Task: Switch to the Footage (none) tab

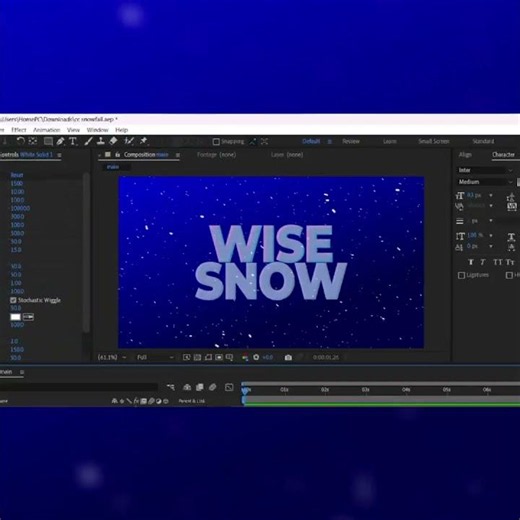Action: pos(216,155)
